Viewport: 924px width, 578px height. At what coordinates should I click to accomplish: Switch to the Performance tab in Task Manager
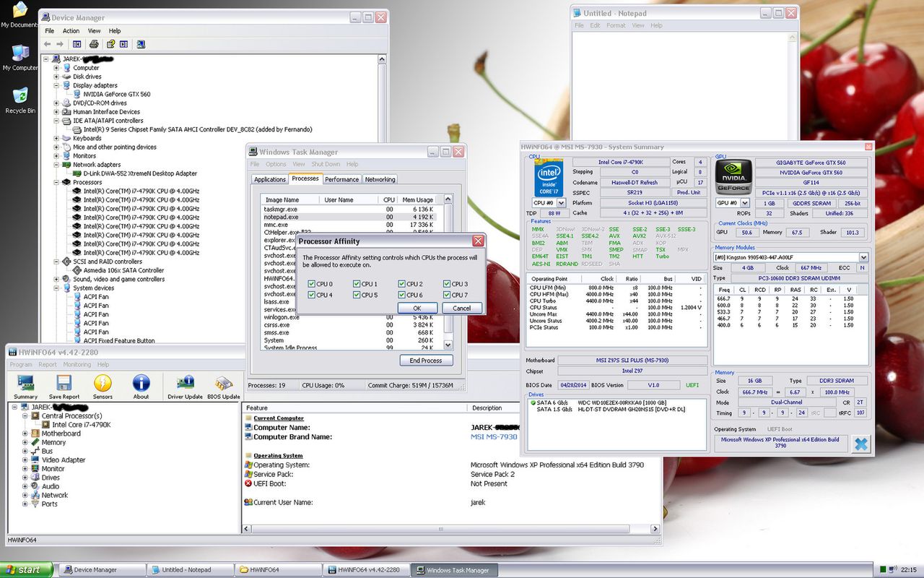(341, 179)
